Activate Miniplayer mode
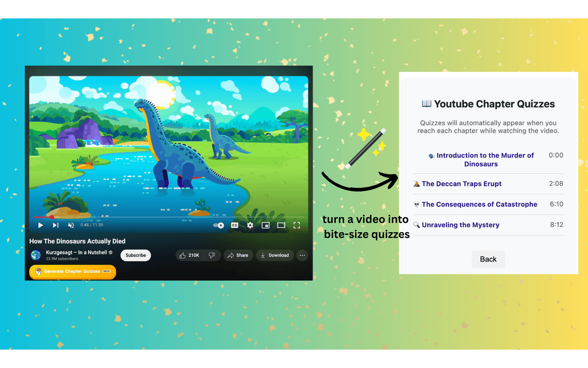The height and width of the screenshot is (368, 588). pos(266,225)
